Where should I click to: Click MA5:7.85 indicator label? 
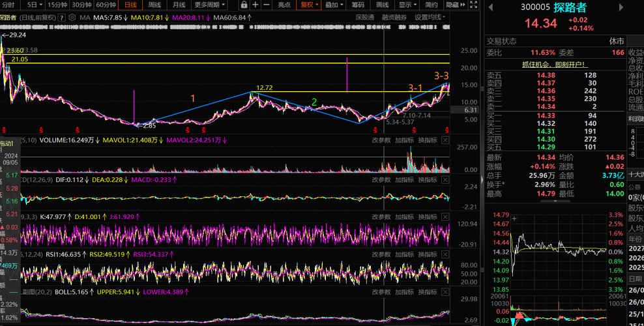110,18
